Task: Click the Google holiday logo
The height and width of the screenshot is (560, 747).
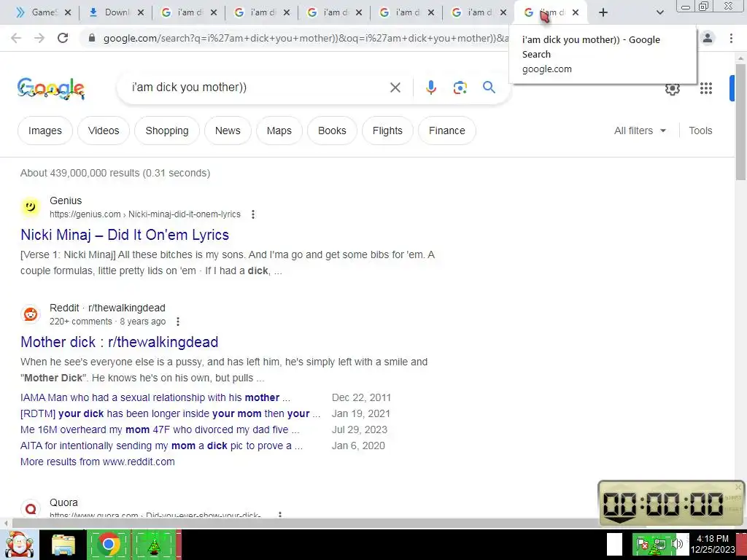Action: tap(51, 88)
